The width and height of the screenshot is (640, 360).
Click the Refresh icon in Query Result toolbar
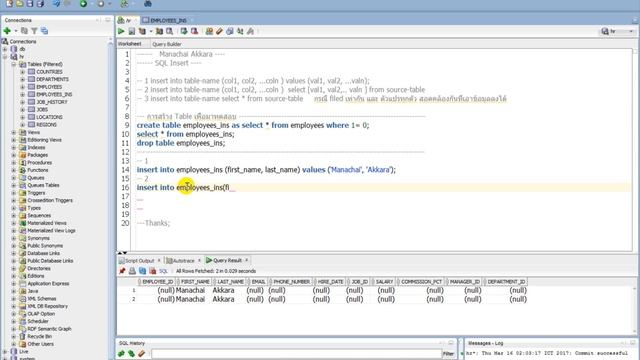coord(142,271)
